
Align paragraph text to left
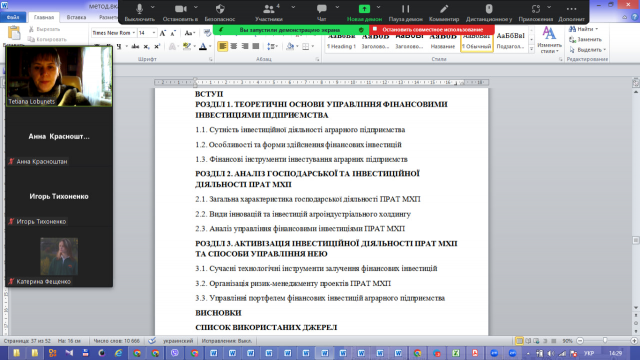222,47
